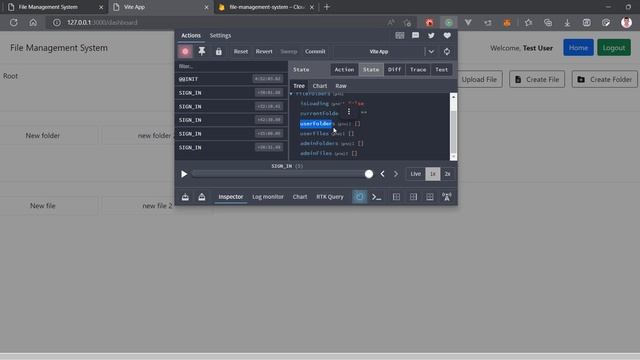Screen dimensions: 640x360
Task: Switch to the Chart view tab
Action: coord(320,86)
